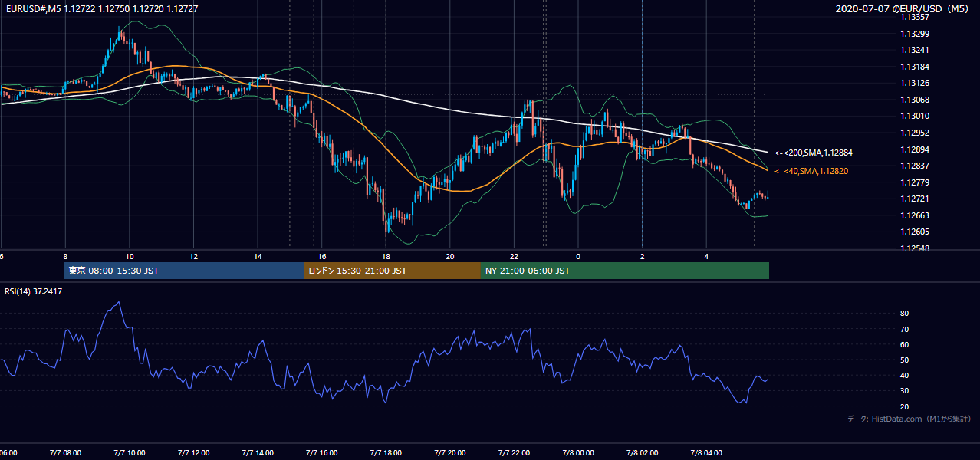Click the 7/7 16:00 time label
This screenshot has width=980, height=460.
click(x=322, y=453)
